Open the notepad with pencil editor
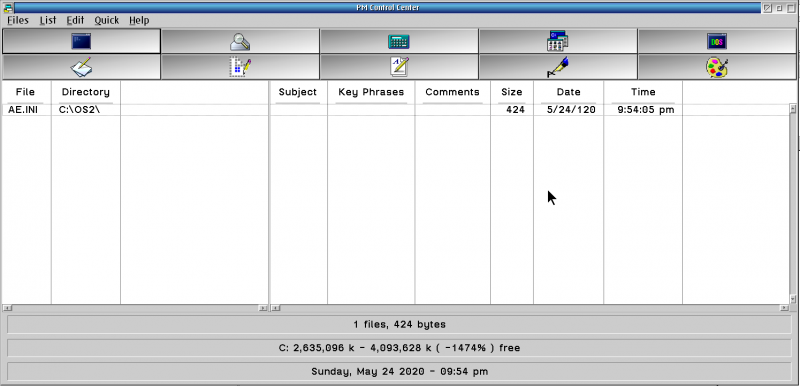 point(81,67)
